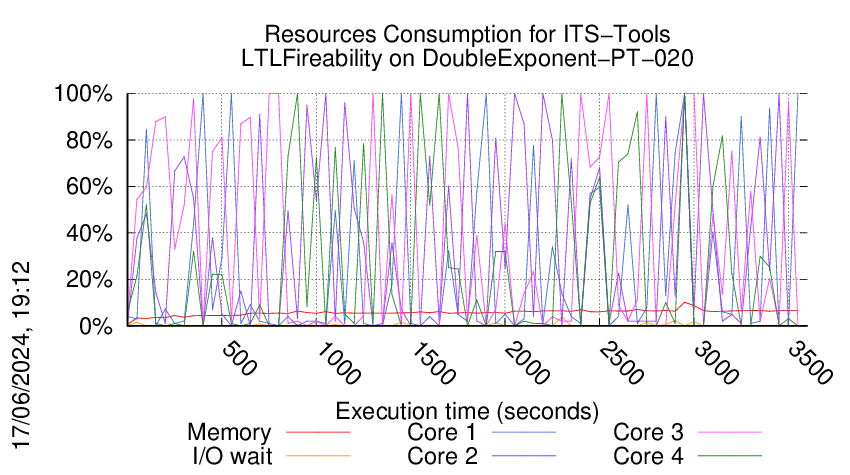Click the '1500' x-axis tick label

(433, 363)
